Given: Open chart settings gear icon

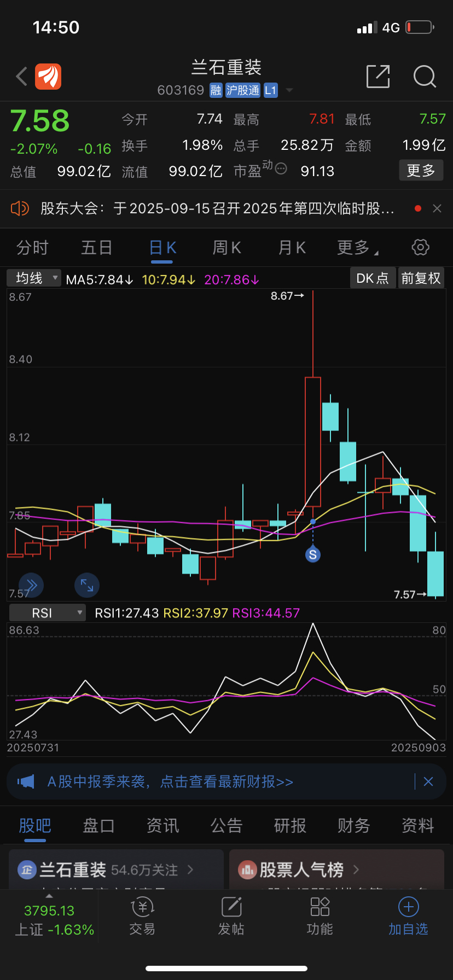Looking at the screenshot, I should (x=420, y=247).
